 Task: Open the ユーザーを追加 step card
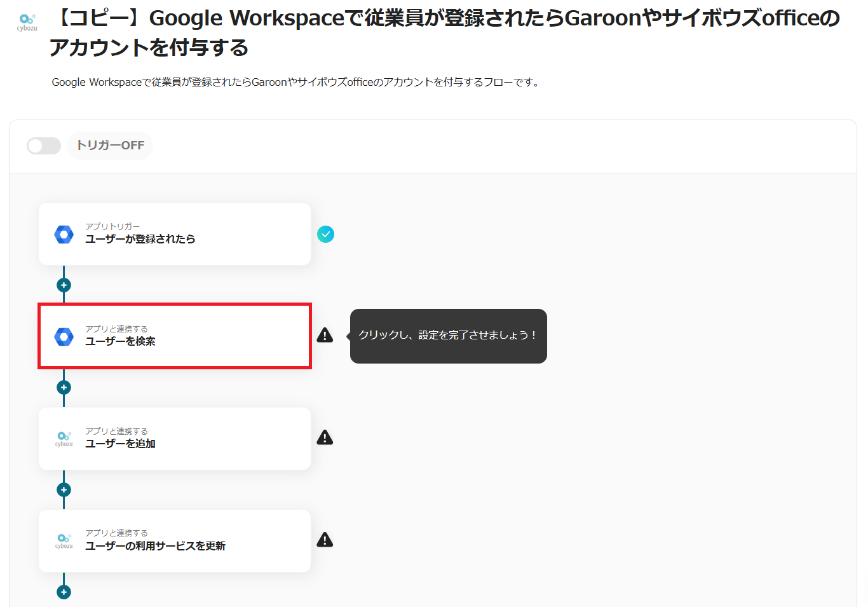(175, 439)
